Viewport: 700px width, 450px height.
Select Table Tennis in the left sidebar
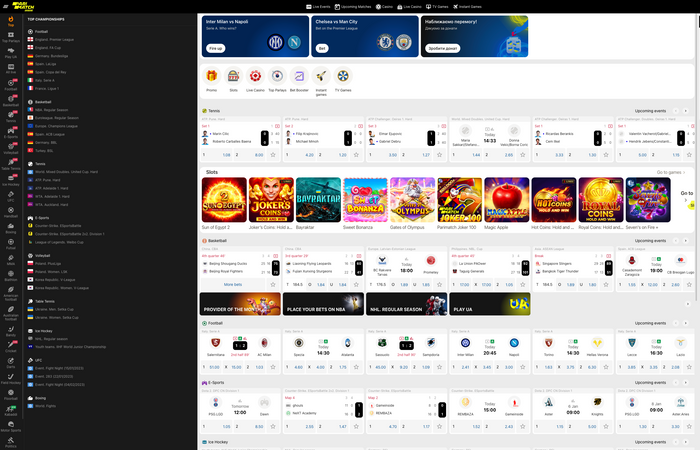tap(11, 165)
